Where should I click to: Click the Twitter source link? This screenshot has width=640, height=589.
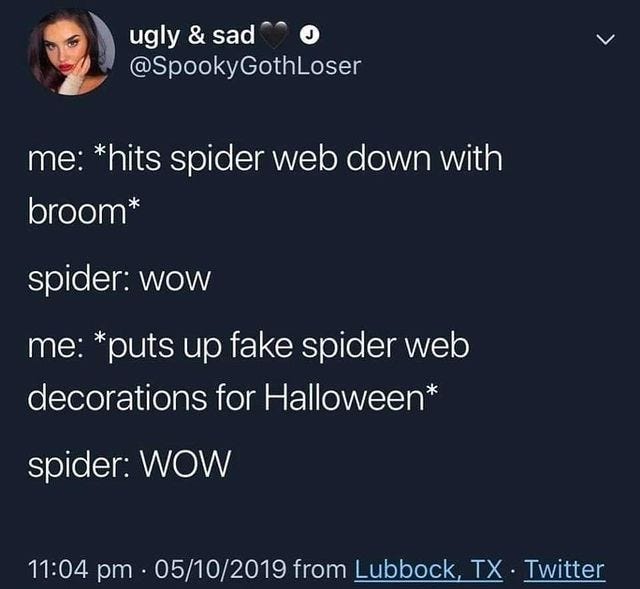(564, 569)
